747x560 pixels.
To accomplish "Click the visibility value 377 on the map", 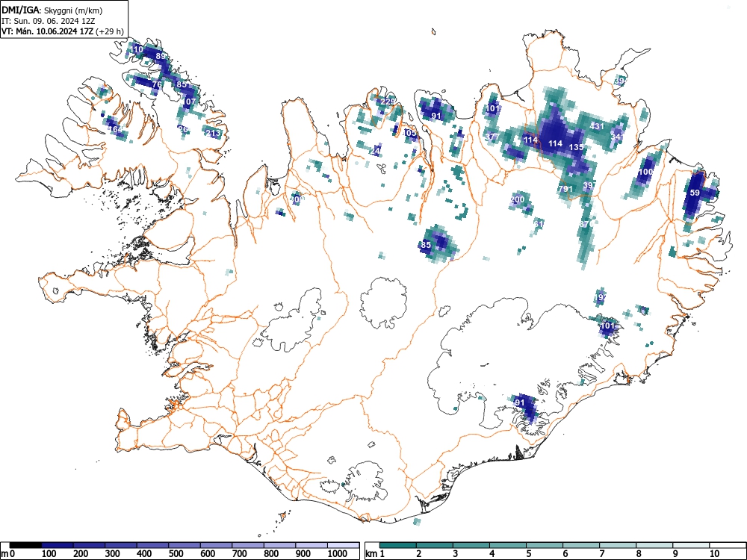I will [492, 137].
